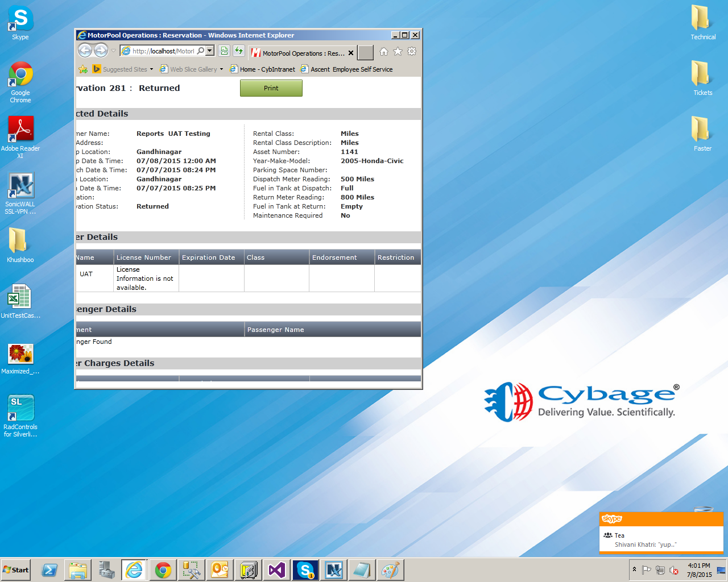Image resolution: width=728 pixels, height=582 pixels.
Task: Click the muted volume tray icon
Action: 674,570
